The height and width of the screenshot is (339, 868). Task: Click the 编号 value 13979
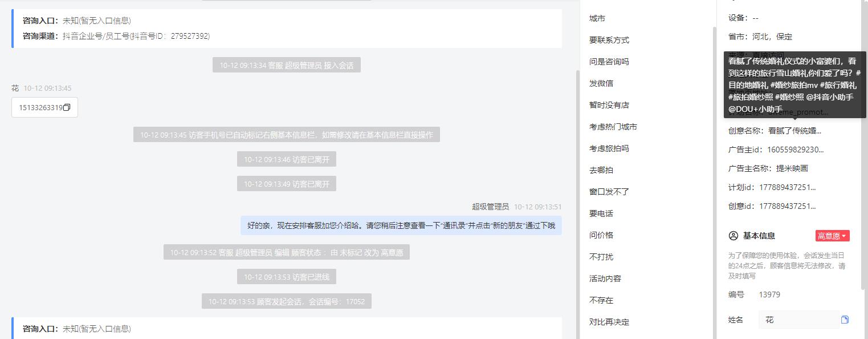click(x=769, y=294)
